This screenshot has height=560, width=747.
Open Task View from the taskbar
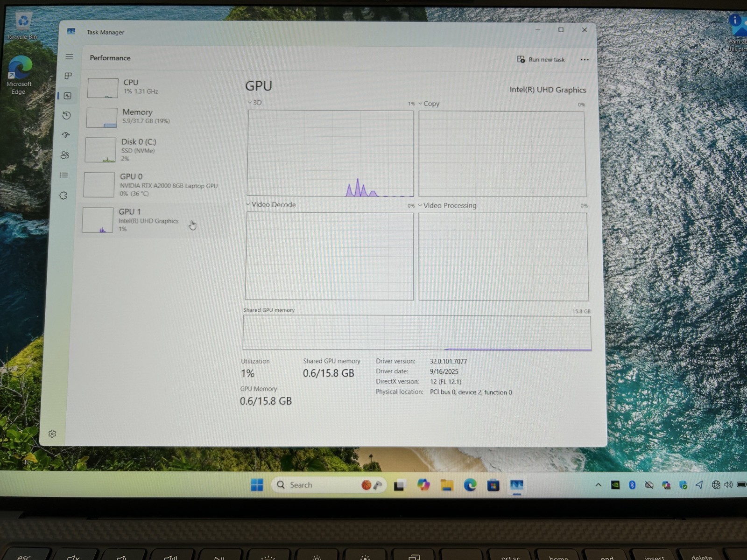pos(399,485)
